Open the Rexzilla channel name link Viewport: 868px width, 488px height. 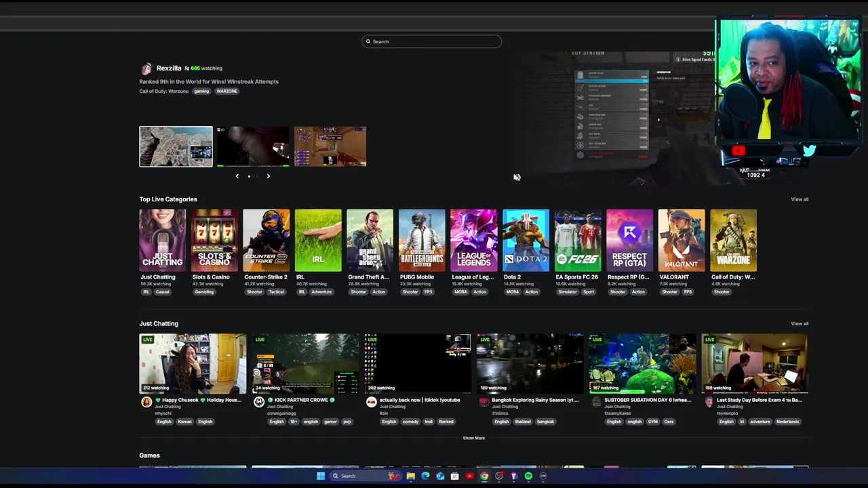coord(169,68)
